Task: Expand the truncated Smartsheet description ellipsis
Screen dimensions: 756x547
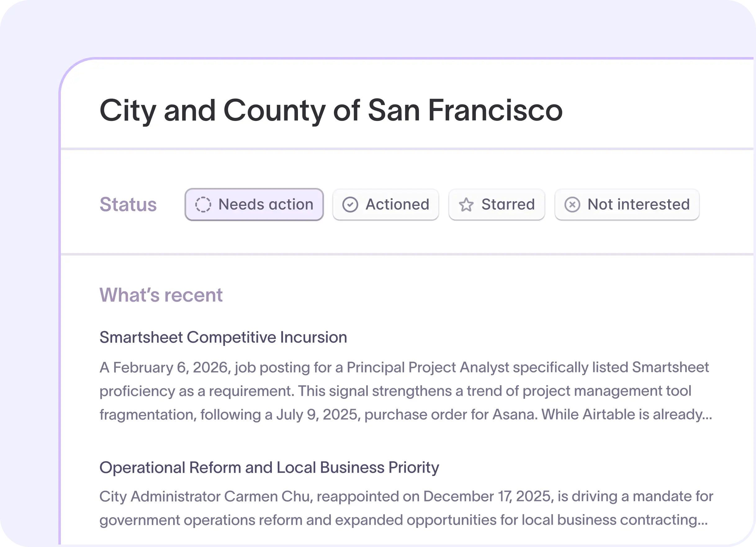Action: (x=707, y=415)
